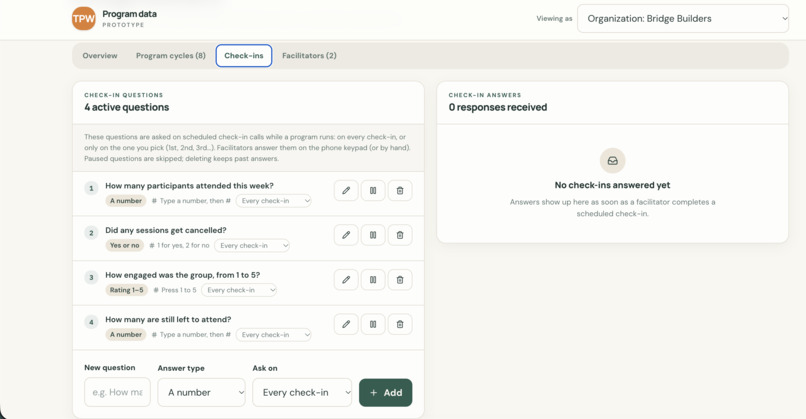Click the question number 1 badge

click(x=91, y=188)
